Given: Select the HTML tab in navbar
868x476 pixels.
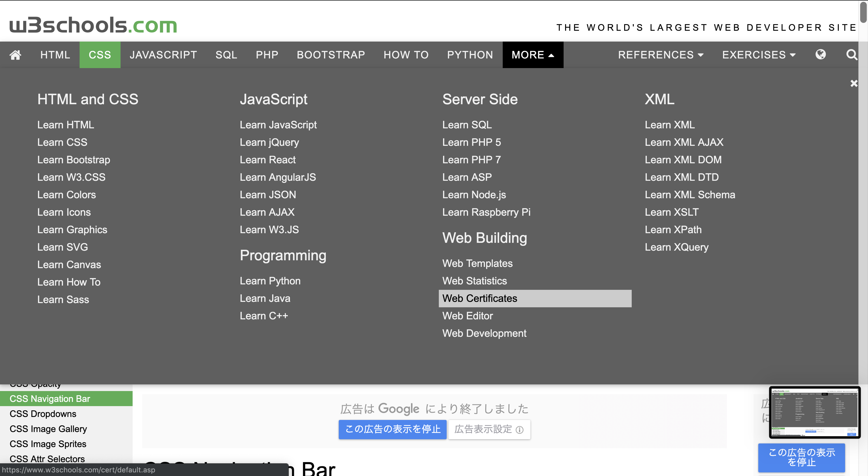Looking at the screenshot, I should tap(55, 55).
